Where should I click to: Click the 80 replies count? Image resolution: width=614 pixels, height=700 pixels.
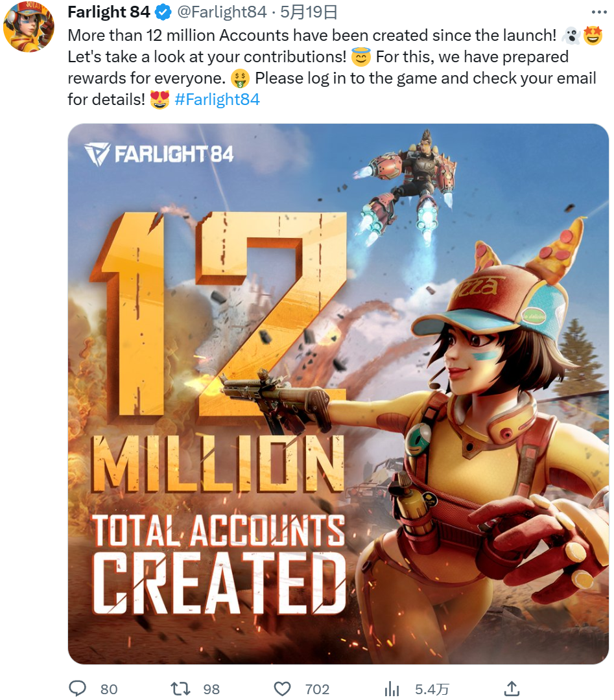109,689
